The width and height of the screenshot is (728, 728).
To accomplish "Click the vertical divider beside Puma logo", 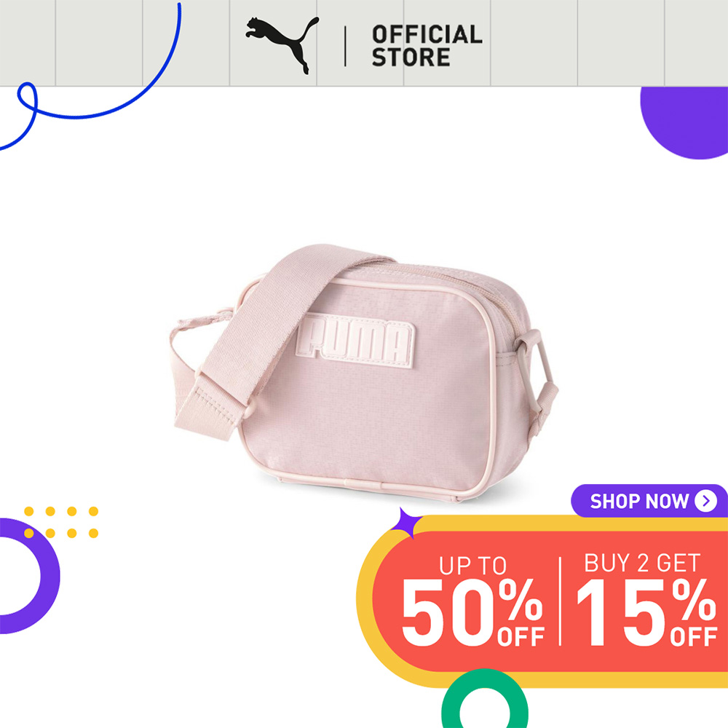I will coord(345,46).
